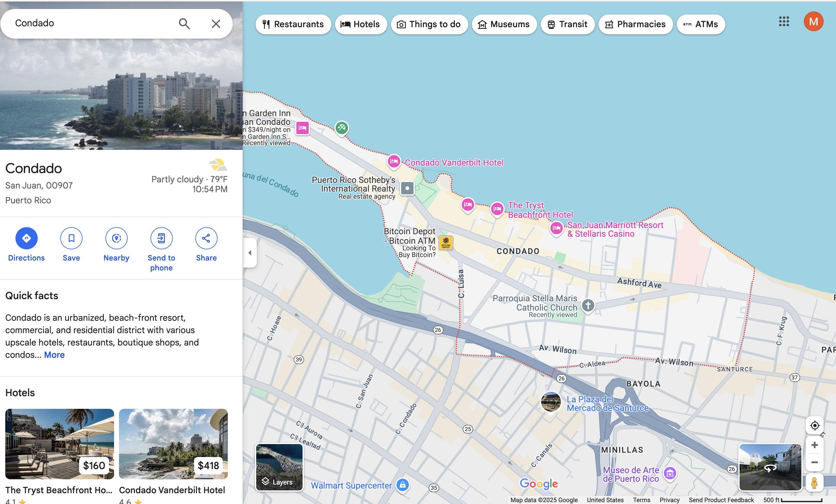Open the Terms link
Image resolution: width=836 pixels, height=504 pixels.
641,500
